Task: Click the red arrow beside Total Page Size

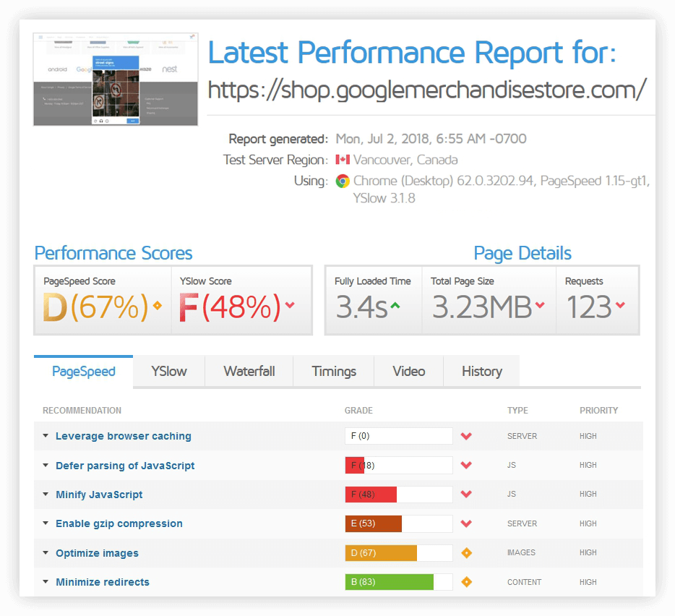Action: pyautogui.click(x=540, y=305)
